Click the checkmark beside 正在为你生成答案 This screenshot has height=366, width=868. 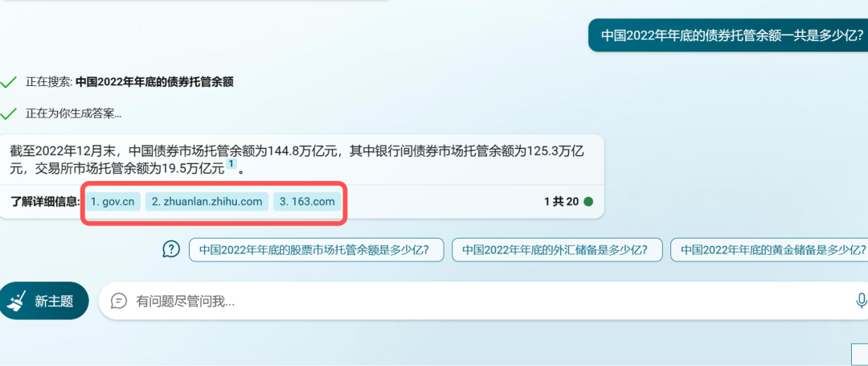click(x=8, y=114)
